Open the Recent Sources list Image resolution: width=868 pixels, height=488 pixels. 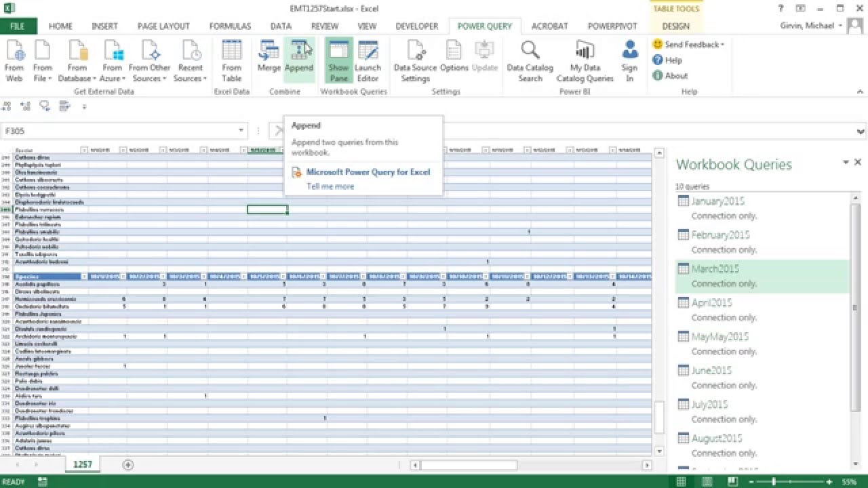pyautogui.click(x=191, y=61)
